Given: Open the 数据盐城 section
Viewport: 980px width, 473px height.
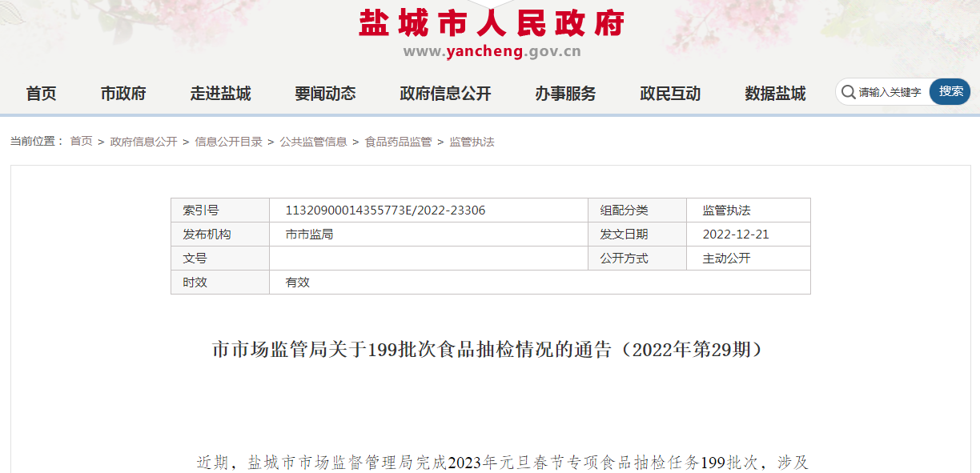Looking at the screenshot, I should 773,94.
